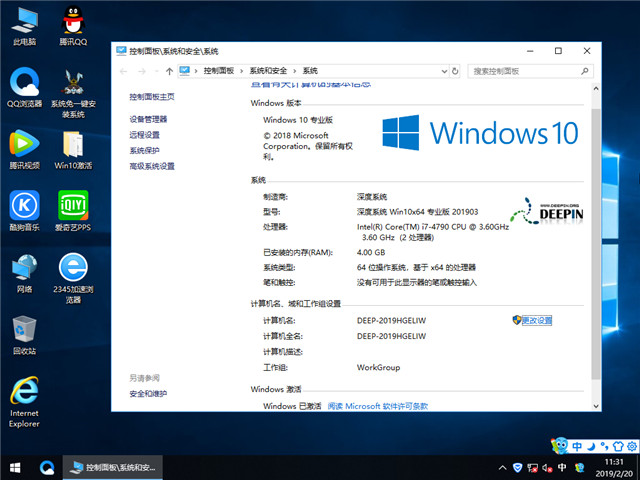Open 系统保护 sidebar link
This screenshot has width=640, height=480.
tap(144, 150)
